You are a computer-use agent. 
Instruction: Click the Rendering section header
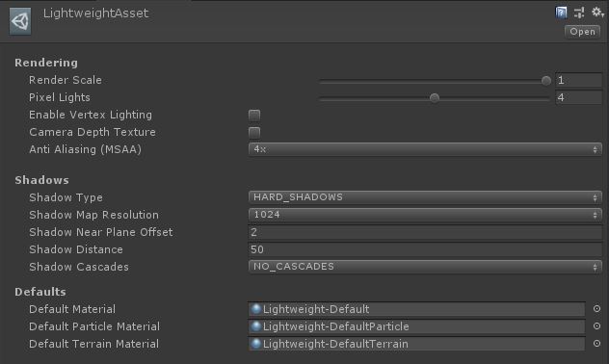[x=46, y=63]
